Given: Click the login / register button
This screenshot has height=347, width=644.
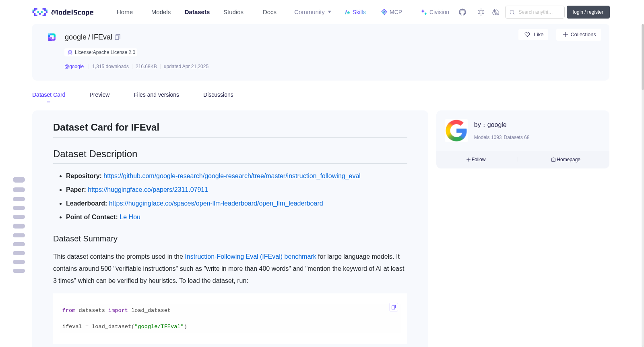Looking at the screenshot, I should (x=588, y=12).
